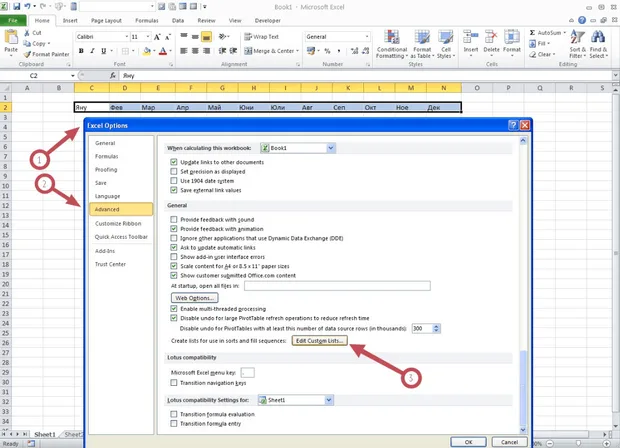This screenshot has width=620, height=448.
Task: Open Web Options button
Action: click(195, 298)
